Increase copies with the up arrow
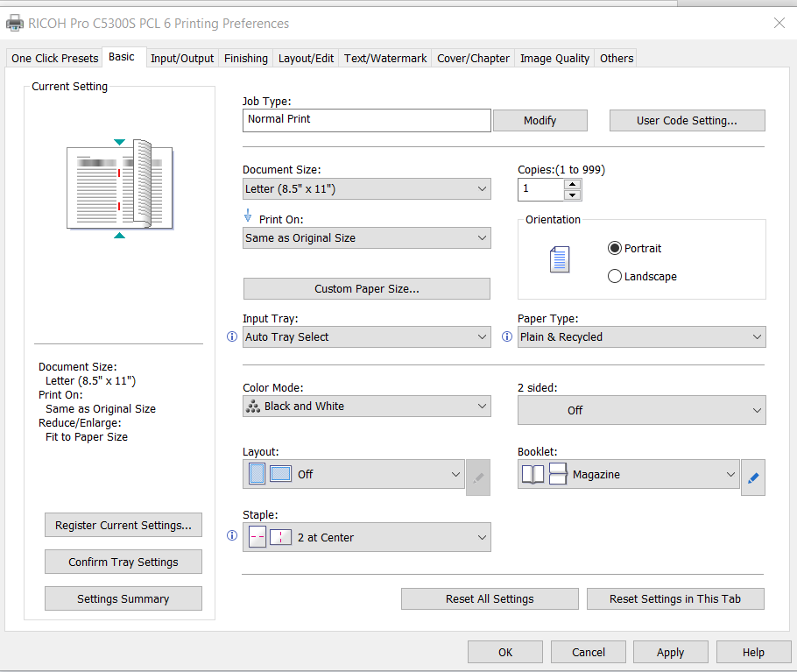797x672 pixels. [572, 184]
